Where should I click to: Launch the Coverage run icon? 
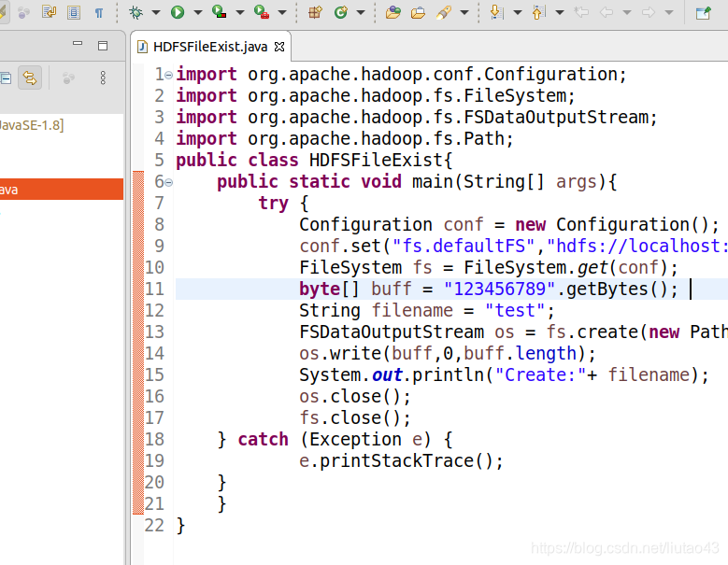[219, 11]
